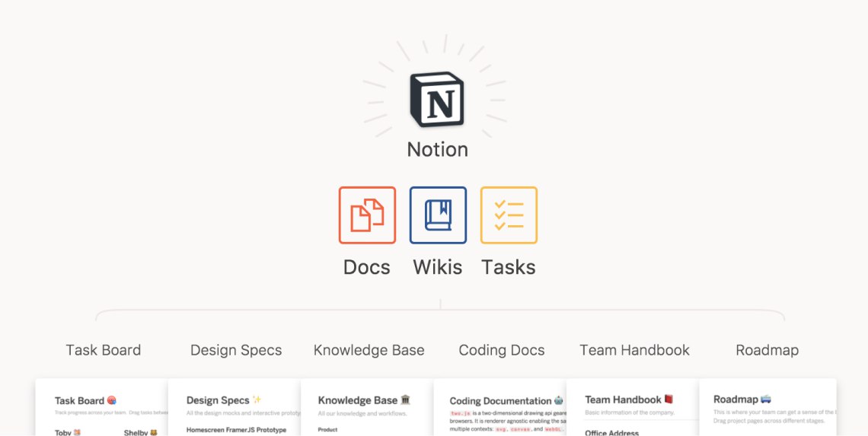Viewport: 868px width, 436px height.
Task: Click the sparkles emoji beside Design Specs title
Action: 257,399
